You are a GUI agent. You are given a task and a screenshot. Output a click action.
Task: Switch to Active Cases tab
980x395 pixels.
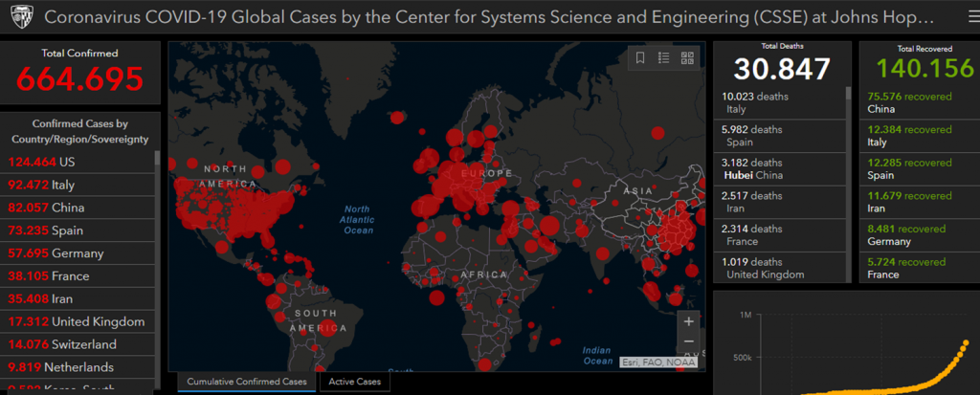tap(354, 383)
